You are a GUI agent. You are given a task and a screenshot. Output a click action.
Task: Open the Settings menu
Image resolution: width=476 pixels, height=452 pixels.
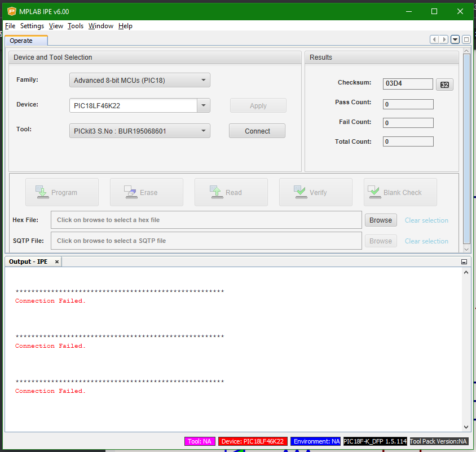pyautogui.click(x=32, y=26)
